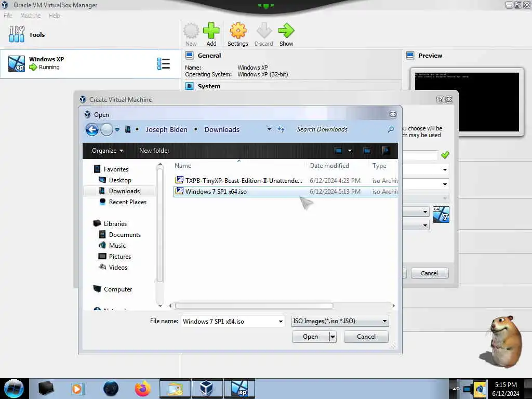Click the Discard toolbar icon
Screen dimensions: 532x399
tap(263, 31)
